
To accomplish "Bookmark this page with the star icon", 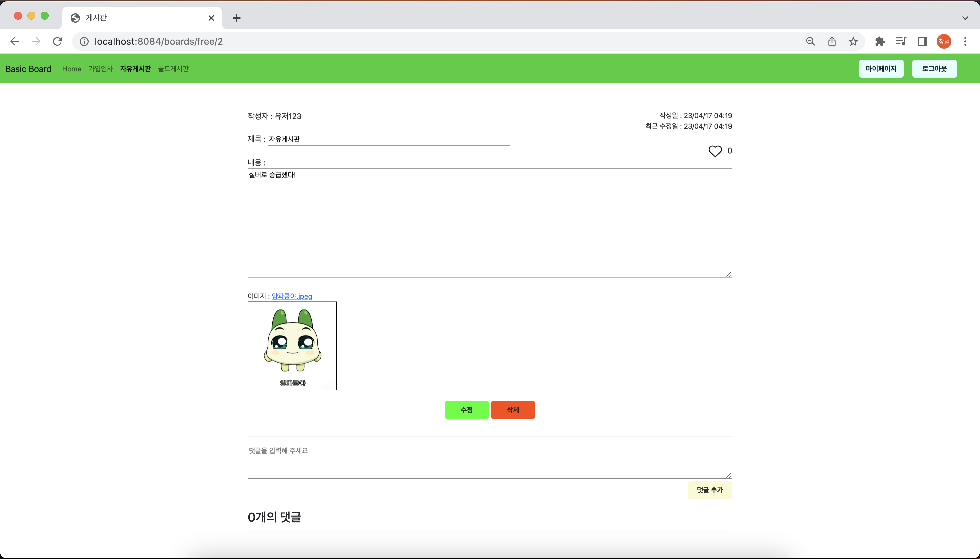I will [x=853, y=41].
